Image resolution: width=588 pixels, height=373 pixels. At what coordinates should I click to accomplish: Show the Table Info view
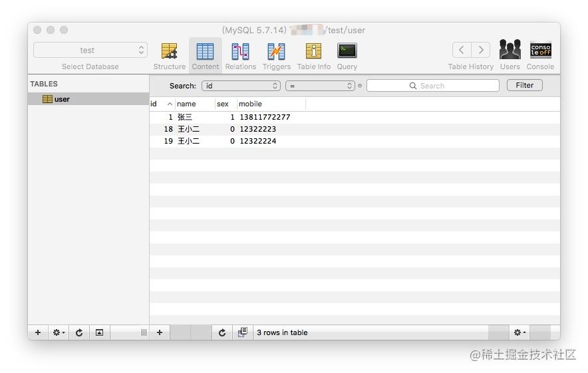(313, 56)
